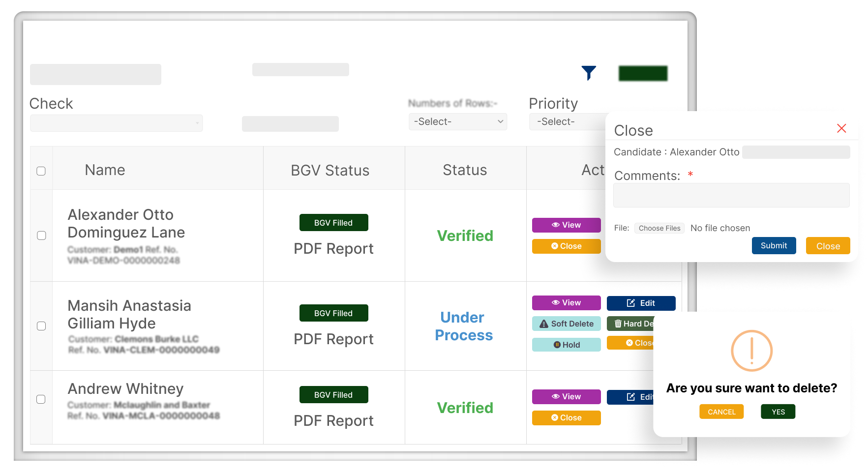The height and width of the screenshot is (474, 868).
Task: Soft Delete Mansih Anastasia's record
Action: click(566, 324)
